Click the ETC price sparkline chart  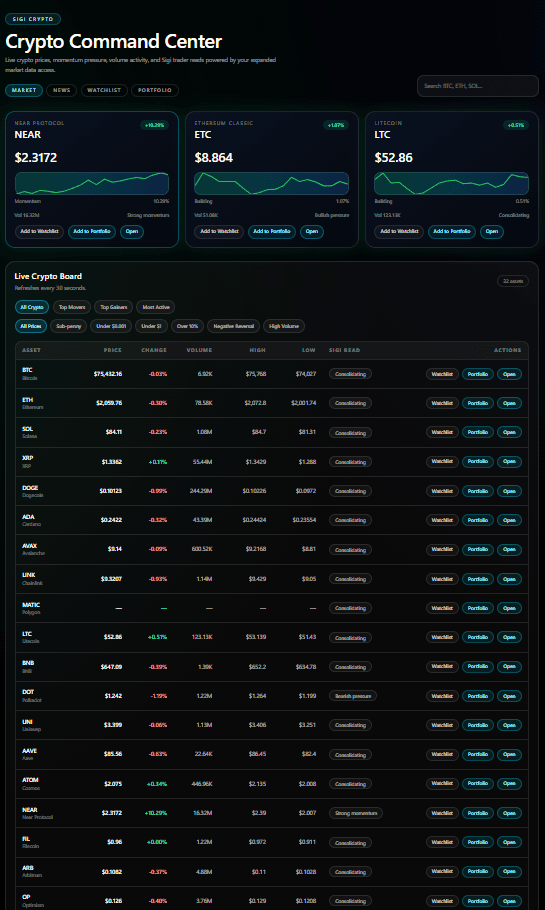[x=272, y=183]
